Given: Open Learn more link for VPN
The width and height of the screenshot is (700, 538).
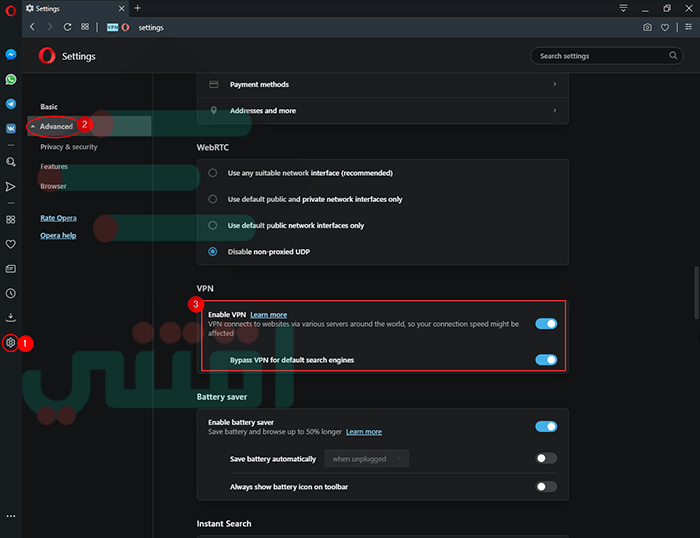Looking at the screenshot, I should pyautogui.click(x=269, y=315).
